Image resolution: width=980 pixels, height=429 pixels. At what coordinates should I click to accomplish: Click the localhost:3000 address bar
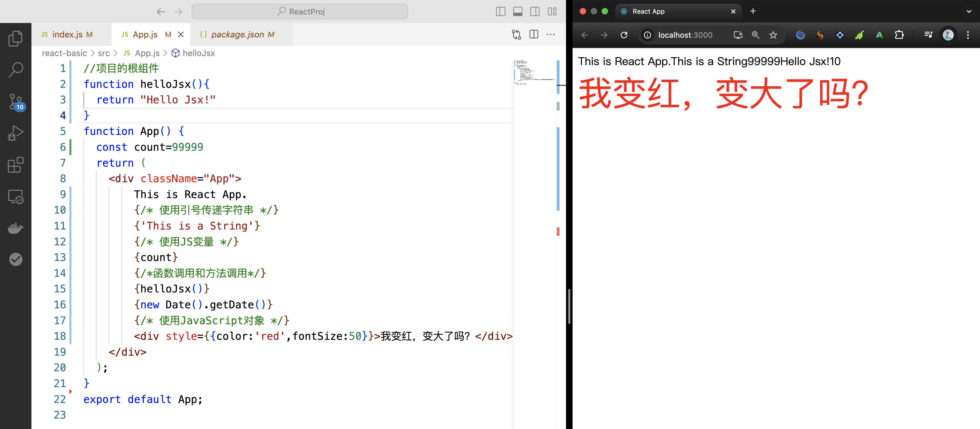point(685,35)
